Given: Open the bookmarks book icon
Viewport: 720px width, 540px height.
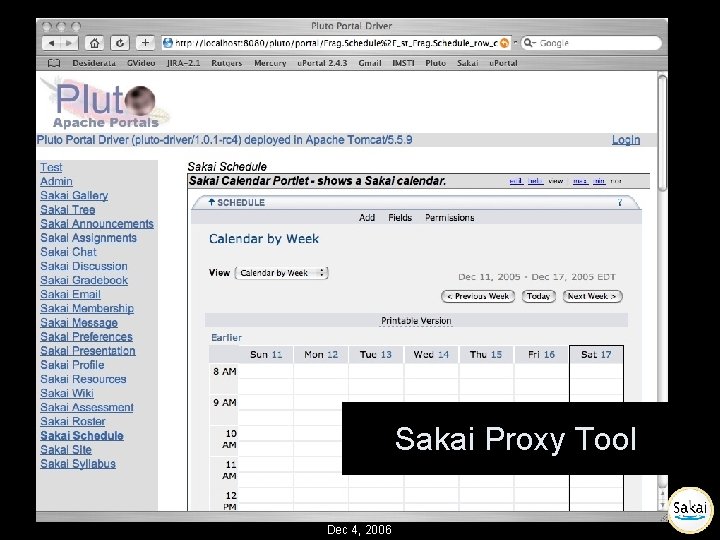Looking at the screenshot, I should click(54, 63).
